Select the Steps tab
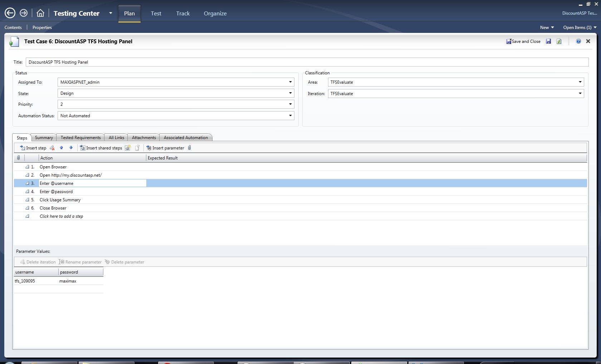This screenshot has width=601, height=364. 22,138
